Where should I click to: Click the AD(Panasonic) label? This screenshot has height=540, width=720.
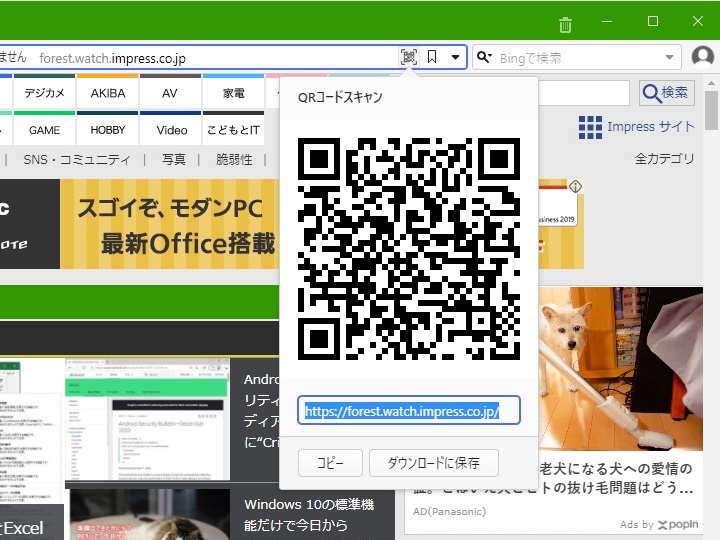tap(450, 512)
